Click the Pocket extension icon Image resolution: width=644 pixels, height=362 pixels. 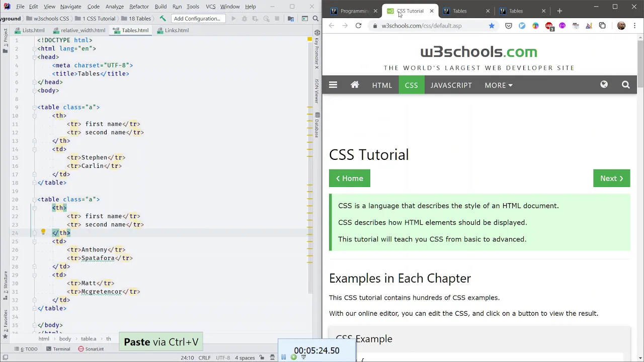tap(509, 26)
